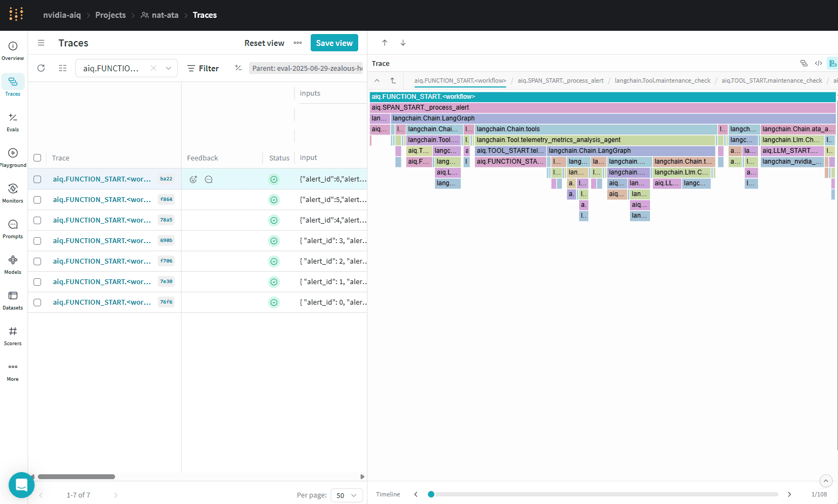Check the 7e30 trace row checkbox
838x504 pixels.
[37, 282]
